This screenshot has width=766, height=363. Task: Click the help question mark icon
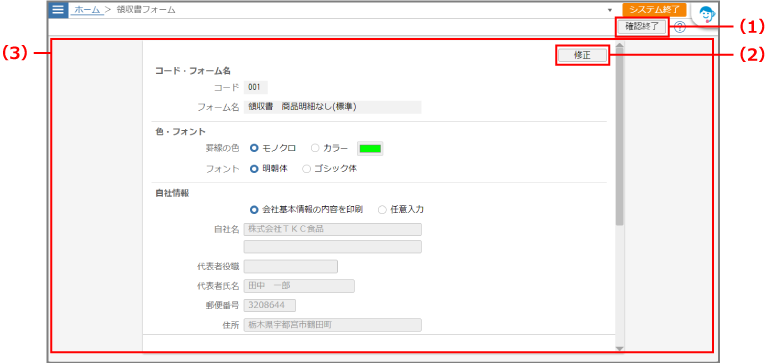pyautogui.click(x=680, y=27)
